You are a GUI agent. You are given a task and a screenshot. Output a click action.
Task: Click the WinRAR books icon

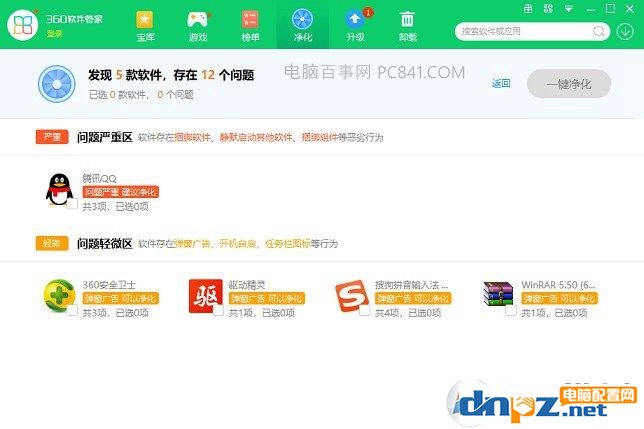(x=498, y=294)
